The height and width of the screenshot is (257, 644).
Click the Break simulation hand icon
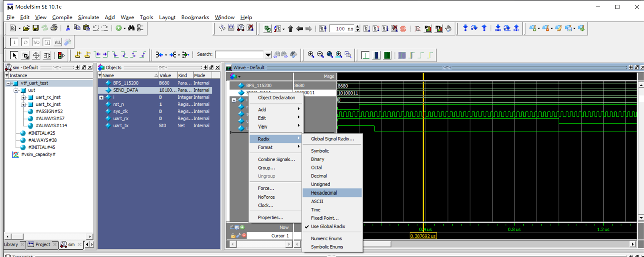click(x=448, y=29)
